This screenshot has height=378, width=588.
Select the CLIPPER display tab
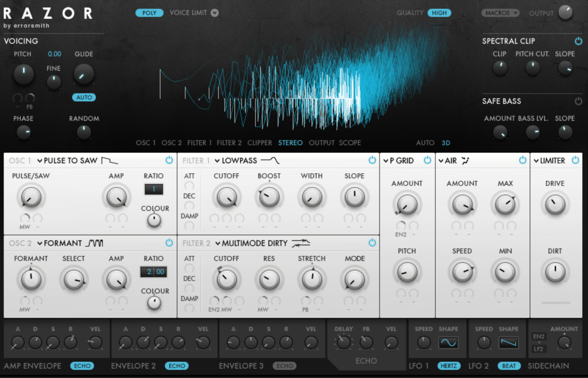coord(260,142)
